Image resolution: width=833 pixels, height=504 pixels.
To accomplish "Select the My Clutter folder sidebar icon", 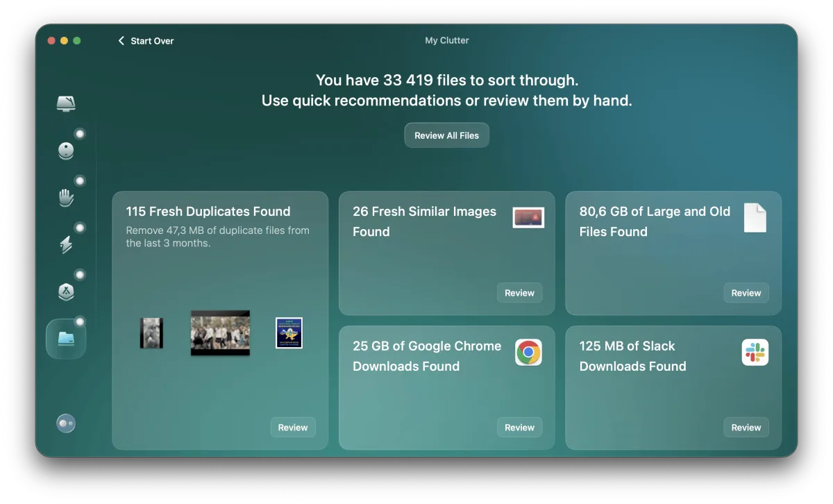I will tap(66, 339).
